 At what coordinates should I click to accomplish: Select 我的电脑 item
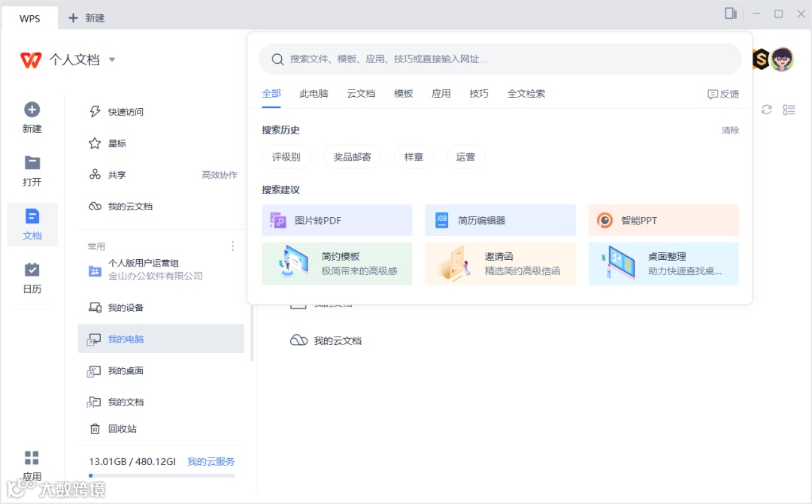pyautogui.click(x=161, y=339)
